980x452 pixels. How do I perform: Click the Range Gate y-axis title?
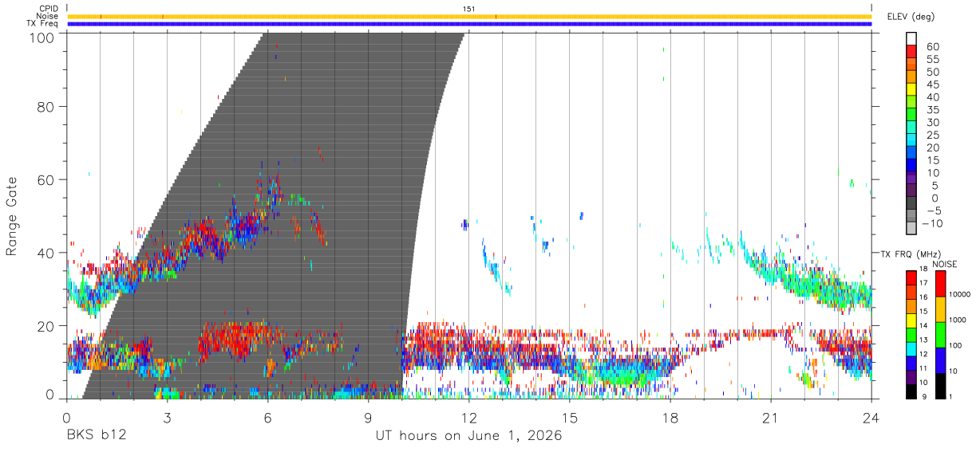(x=13, y=216)
